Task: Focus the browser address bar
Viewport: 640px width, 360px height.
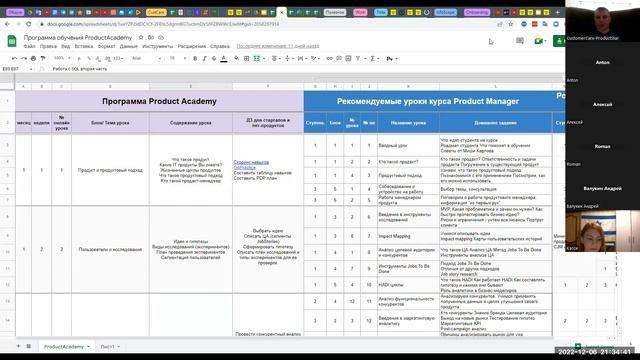Action: tap(261, 24)
